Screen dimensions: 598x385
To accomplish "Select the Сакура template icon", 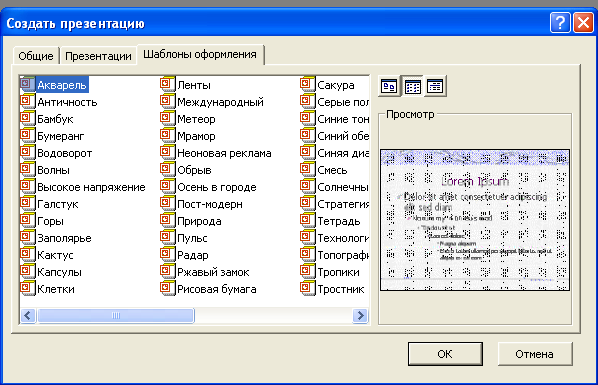I will [307, 84].
